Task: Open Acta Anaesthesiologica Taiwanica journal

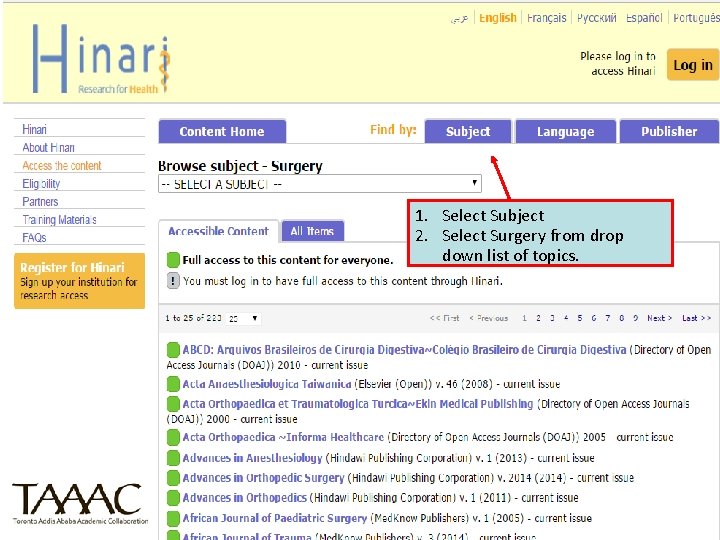Action: pos(267,384)
